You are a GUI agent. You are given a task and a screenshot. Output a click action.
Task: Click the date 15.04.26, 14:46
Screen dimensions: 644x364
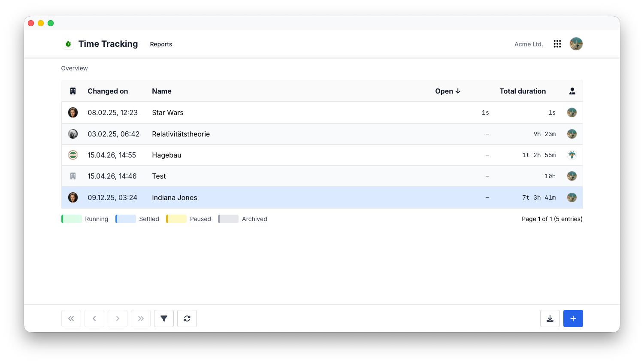(x=112, y=176)
